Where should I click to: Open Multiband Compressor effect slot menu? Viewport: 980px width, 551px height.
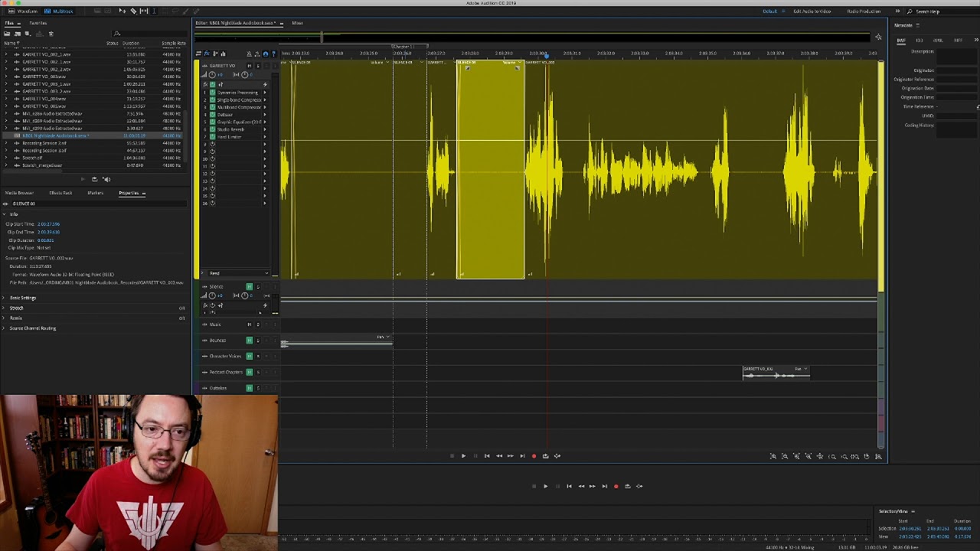(x=265, y=107)
